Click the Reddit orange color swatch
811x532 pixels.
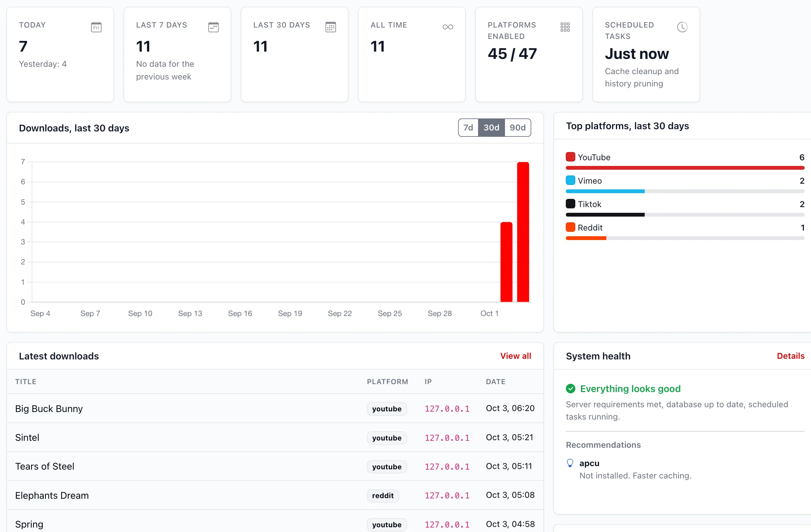(571, 227)
